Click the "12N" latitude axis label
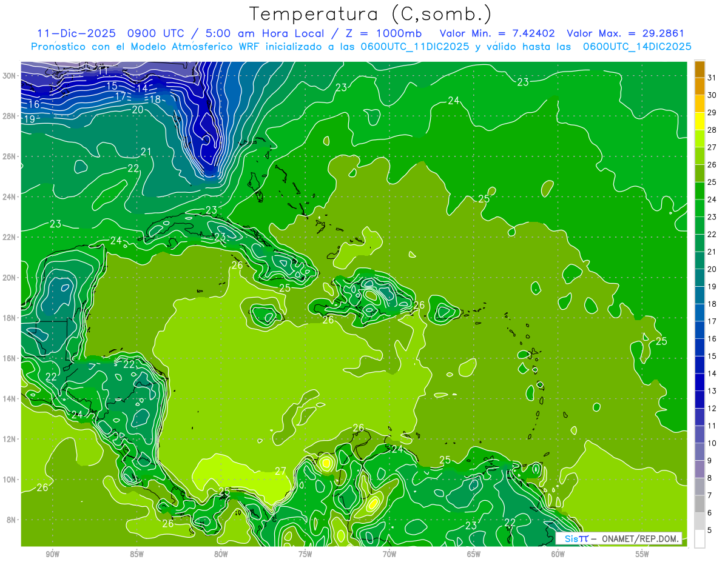Image resolution: width=728 pixels, height=562 pixels. click(x=9, y=439)
